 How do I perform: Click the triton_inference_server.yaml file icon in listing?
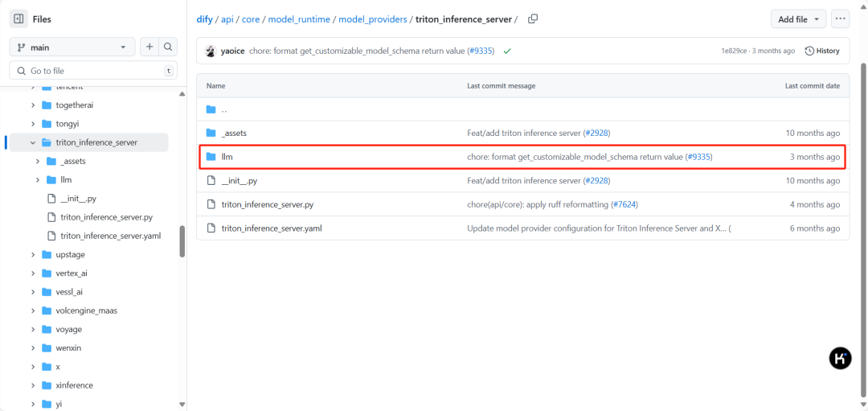tap(211, 228)
